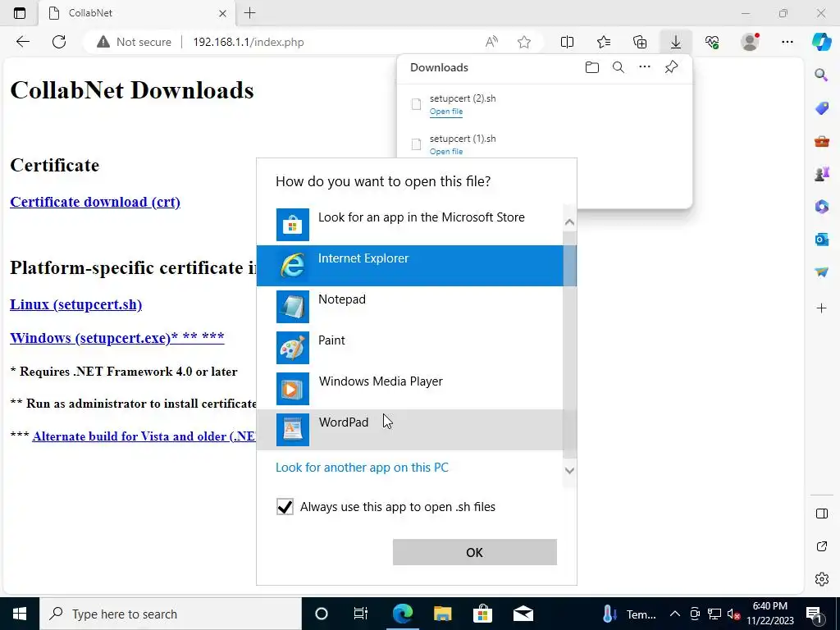The height and width of the screenshot is (630, 840).
Task: Show hidden system tray icons
Action: point(675,614)
